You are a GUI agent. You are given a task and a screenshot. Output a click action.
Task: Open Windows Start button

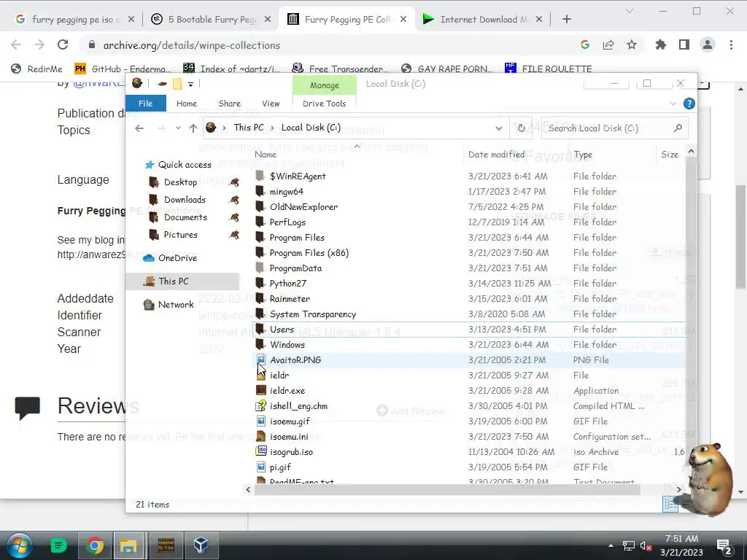coord(20,545)
